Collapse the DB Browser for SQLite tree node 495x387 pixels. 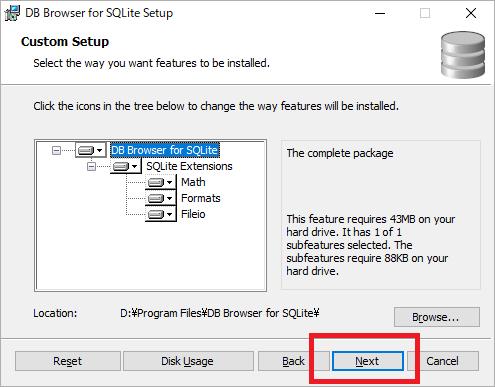coord(56,151)
